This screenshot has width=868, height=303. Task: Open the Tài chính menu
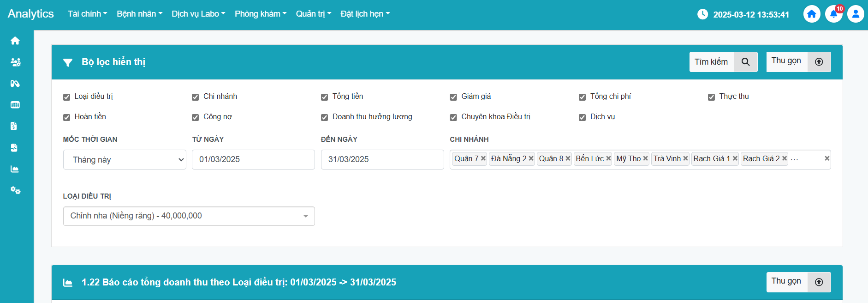point(87,14)
